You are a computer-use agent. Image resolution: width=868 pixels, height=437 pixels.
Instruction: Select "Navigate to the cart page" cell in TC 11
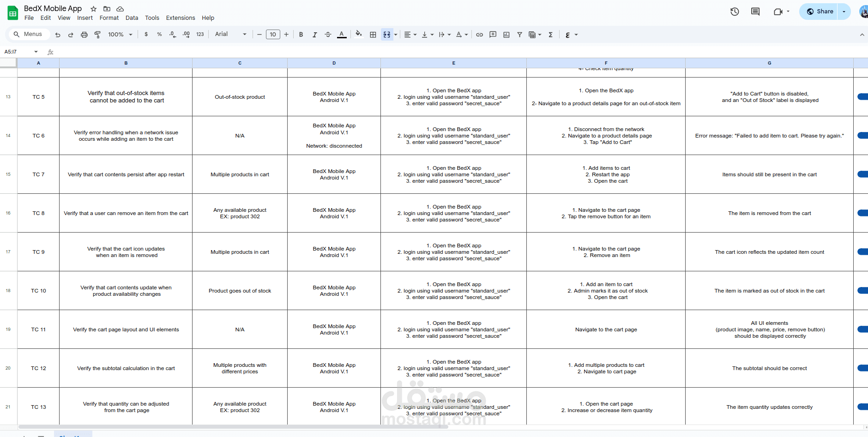click(x=606, y=329)
